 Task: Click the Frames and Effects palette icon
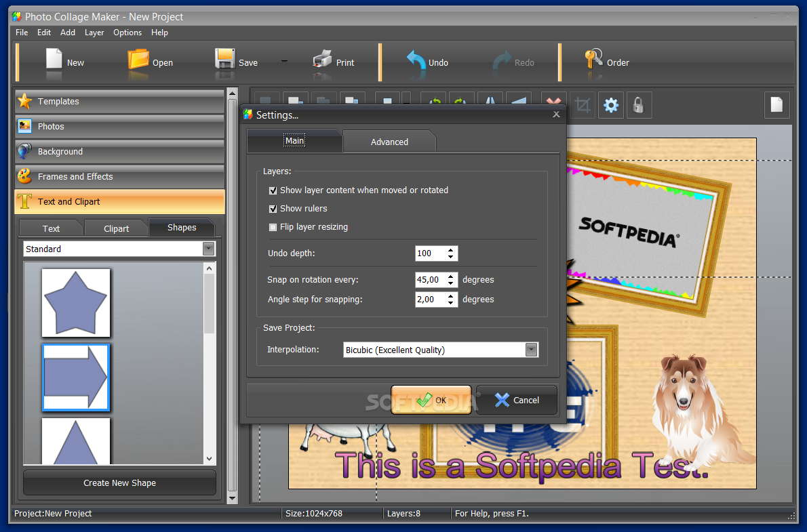tap(24, 176)
